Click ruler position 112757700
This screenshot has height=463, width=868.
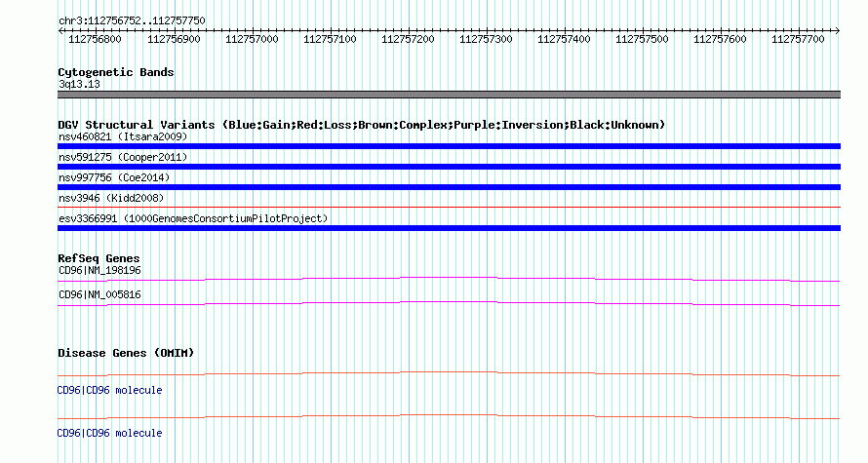(798, 39)
